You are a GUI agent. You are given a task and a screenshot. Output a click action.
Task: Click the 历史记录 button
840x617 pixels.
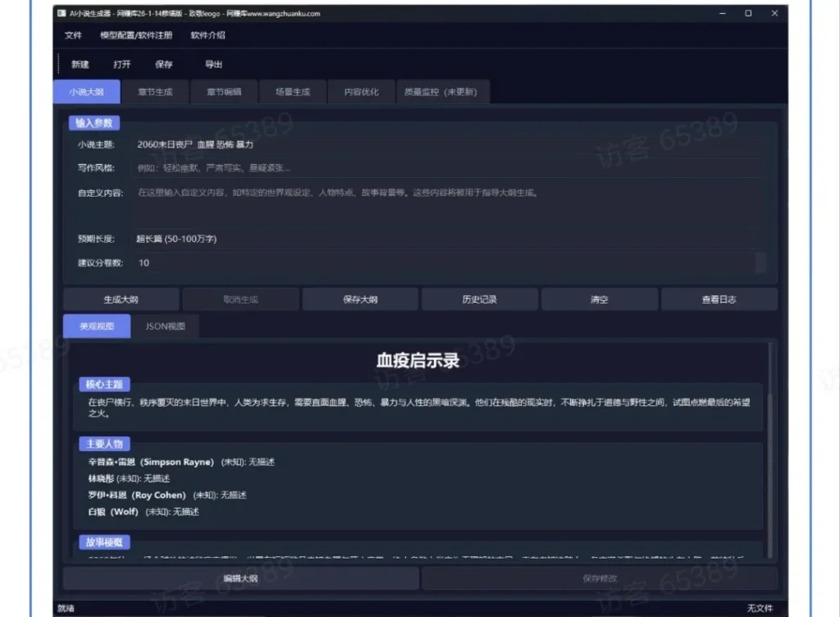(x=479, y=299)
